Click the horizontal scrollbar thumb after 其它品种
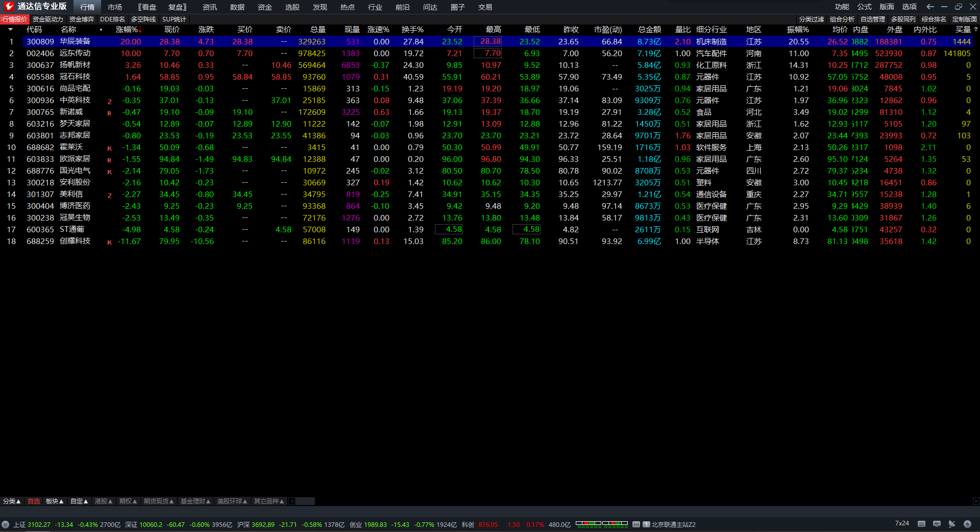The width and height of the screenshot is (980, 532). [x=305, y=501]
